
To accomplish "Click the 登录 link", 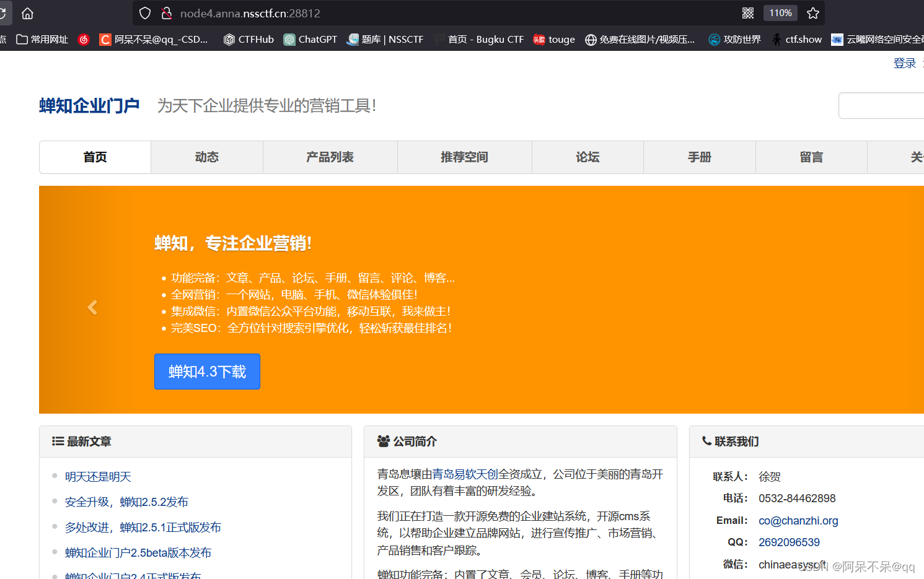I will [904, 63].
